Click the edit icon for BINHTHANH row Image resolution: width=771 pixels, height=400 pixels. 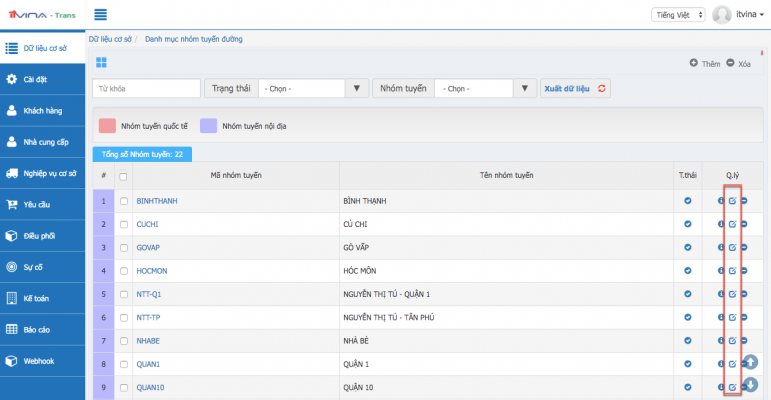click(732, 201)
